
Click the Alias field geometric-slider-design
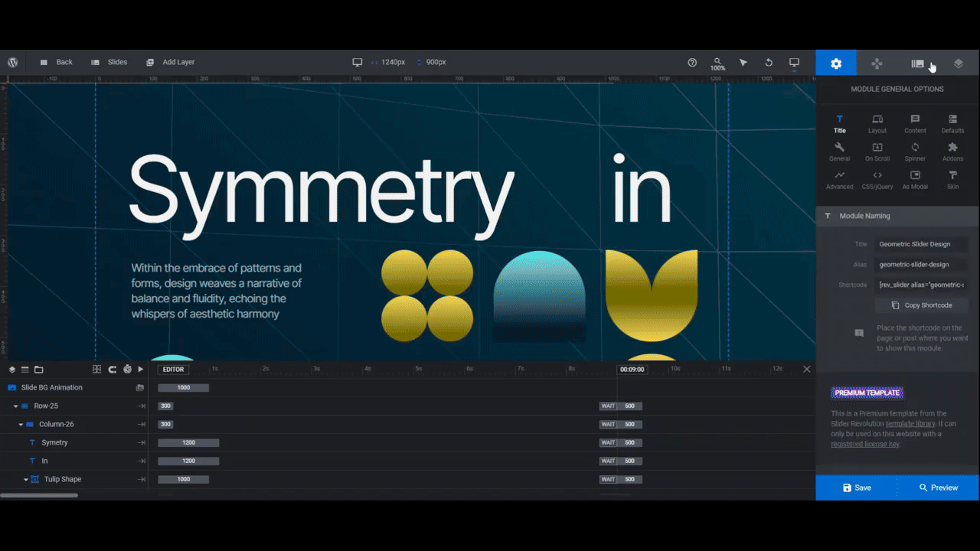coord(921,264)
